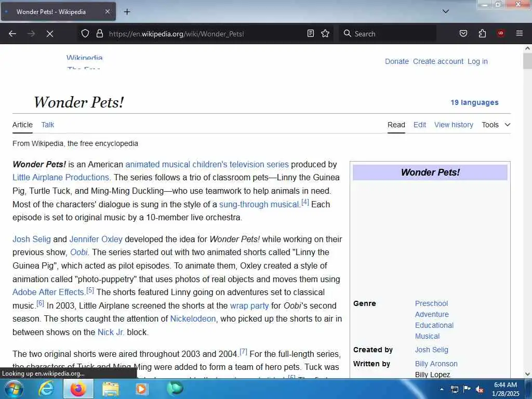The height and width of the screenshot is (399, 532).
Task: Click the Donate link
Action: (x=396, y=61)
